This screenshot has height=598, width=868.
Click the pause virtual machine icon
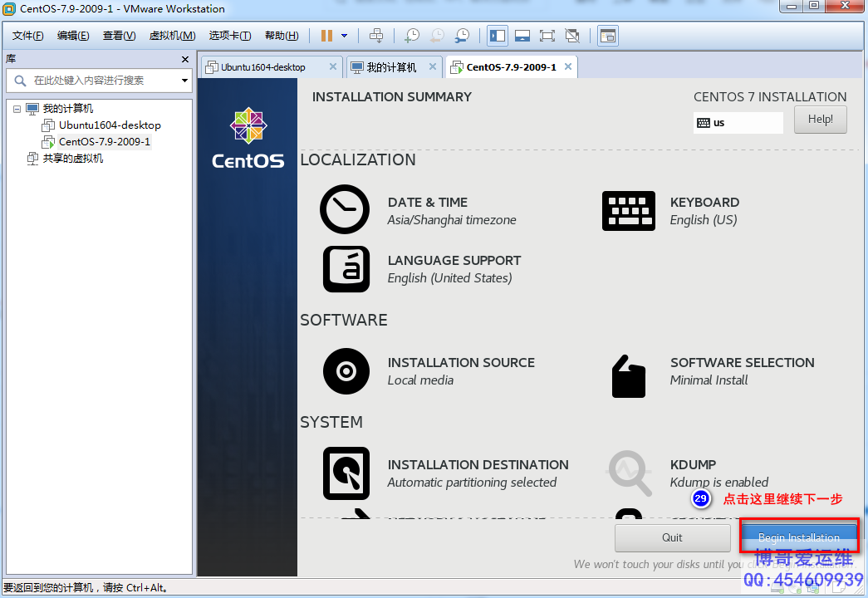click(x=326, y=36)
